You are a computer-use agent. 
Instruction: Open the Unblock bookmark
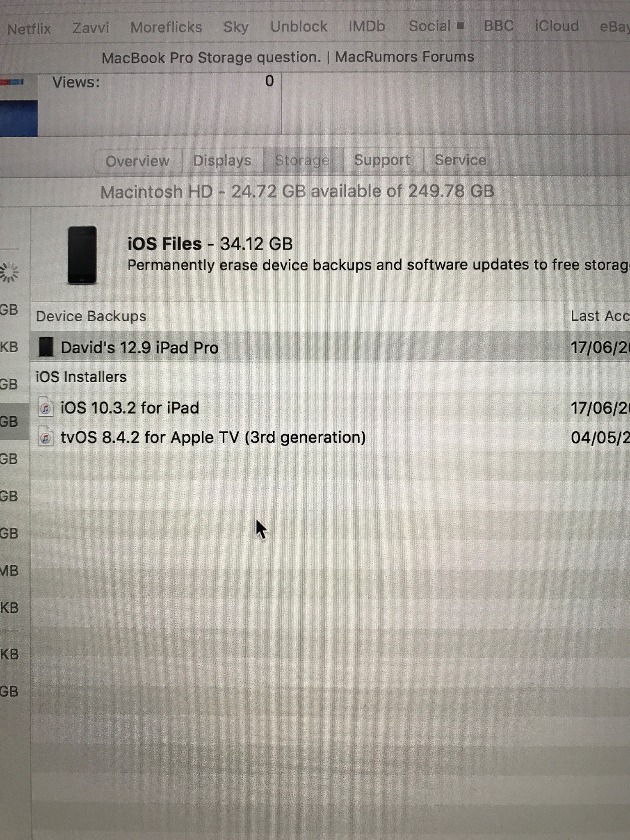coord(299,27)
